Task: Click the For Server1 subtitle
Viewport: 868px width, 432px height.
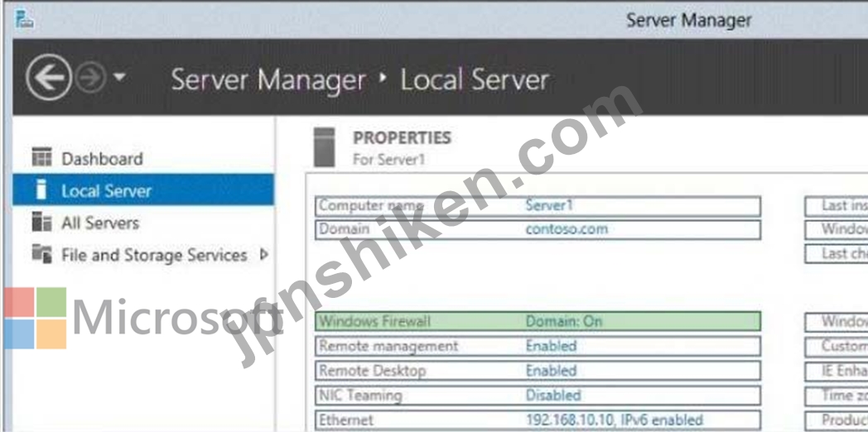Action: (388, 159)
